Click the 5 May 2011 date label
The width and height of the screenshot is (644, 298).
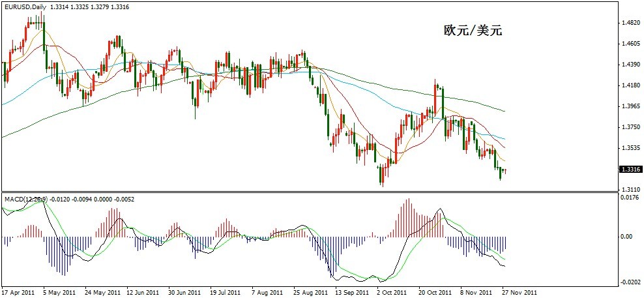[58, 293]
